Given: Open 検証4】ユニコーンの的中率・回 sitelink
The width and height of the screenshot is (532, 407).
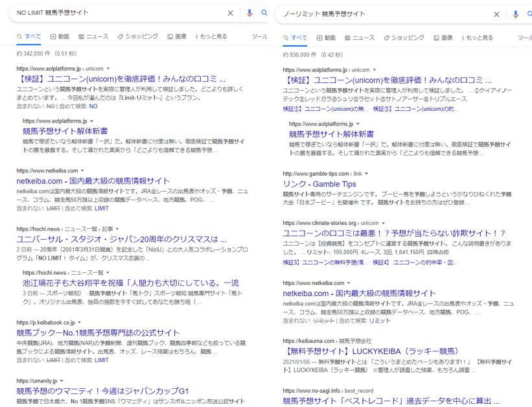Looking at the screenshot, I should coord(415,262).
